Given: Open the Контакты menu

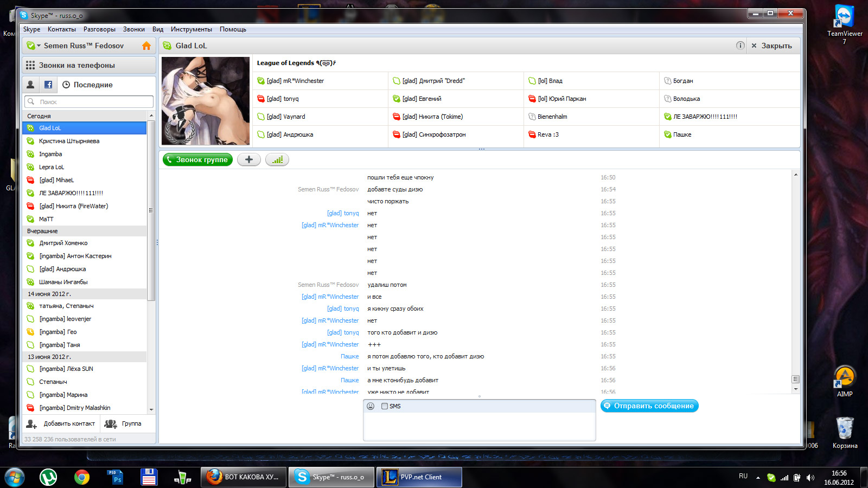Looking at the screenshot, I should (x=61, y=29).
